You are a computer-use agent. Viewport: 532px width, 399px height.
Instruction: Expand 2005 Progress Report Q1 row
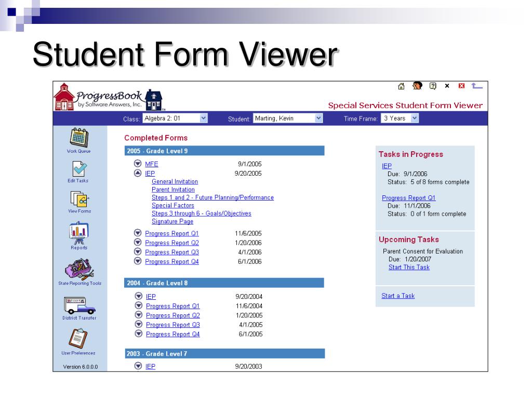(137, 233)
